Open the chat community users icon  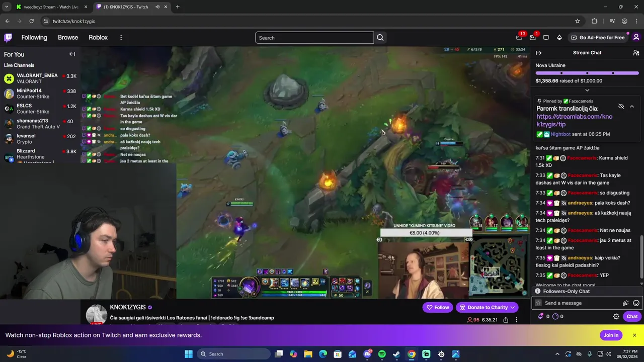(636, 53)
